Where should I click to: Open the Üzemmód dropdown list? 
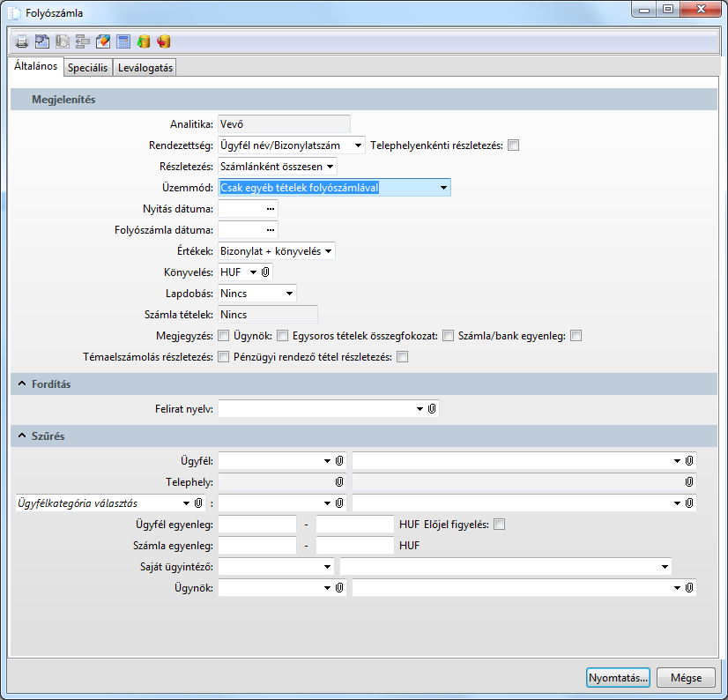443,188
